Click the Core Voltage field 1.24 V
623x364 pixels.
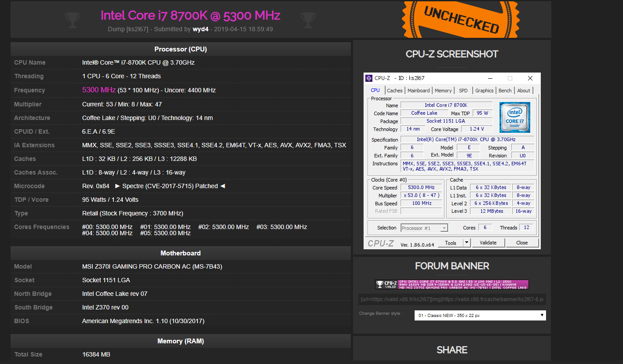tap(477, 129)
